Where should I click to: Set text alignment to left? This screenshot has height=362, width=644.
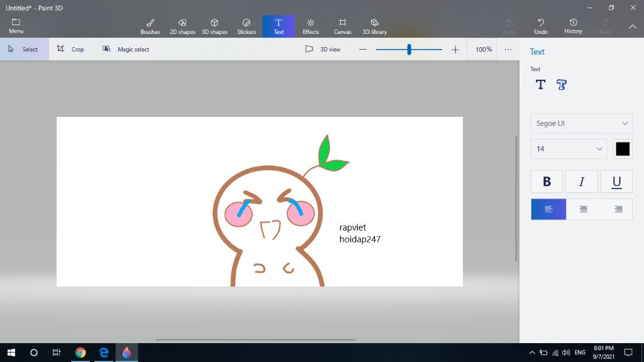pos(548,209)
